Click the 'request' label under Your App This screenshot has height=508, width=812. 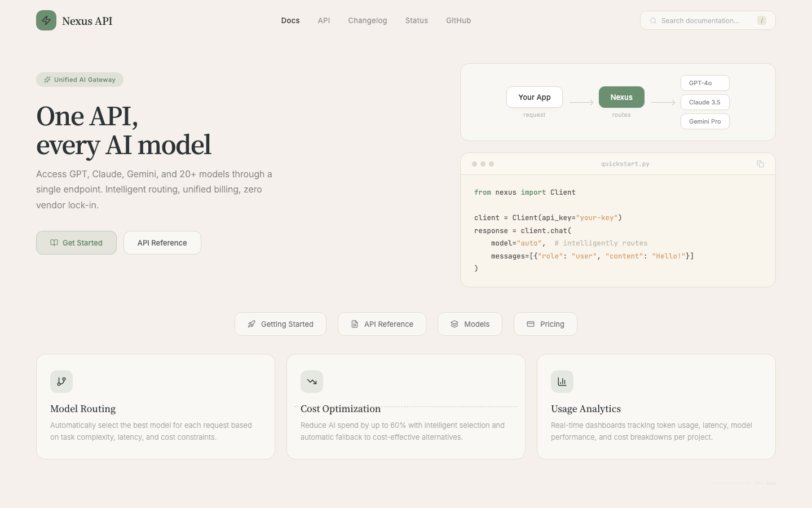(x=535, y=115)
